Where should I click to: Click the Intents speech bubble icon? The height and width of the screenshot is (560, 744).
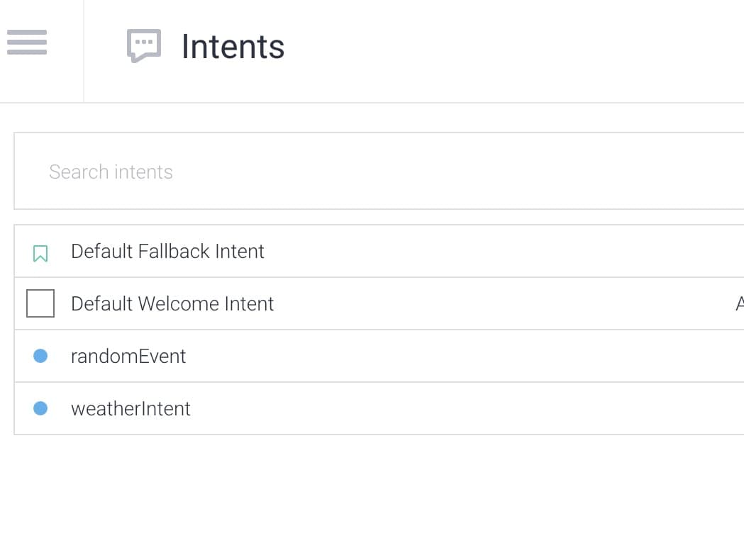(x=144, y=45)
